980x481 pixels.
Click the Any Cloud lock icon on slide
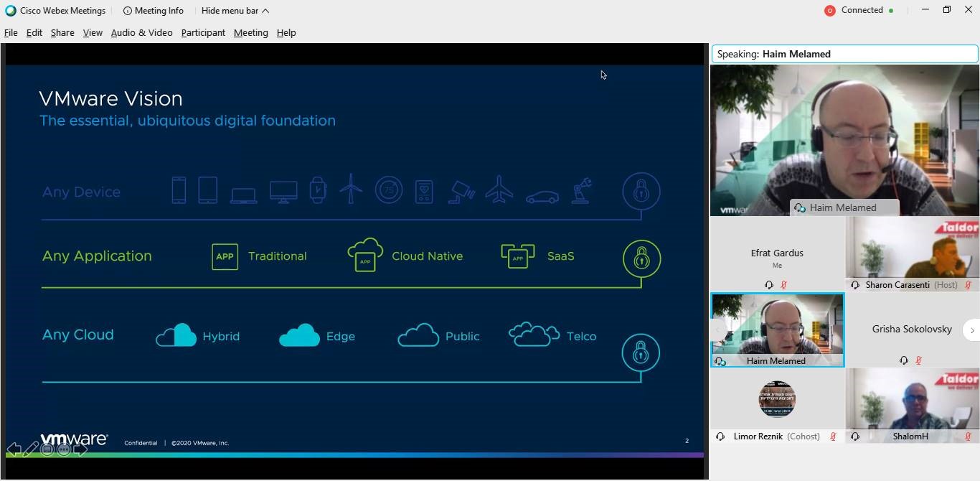(x=641, y=352)
